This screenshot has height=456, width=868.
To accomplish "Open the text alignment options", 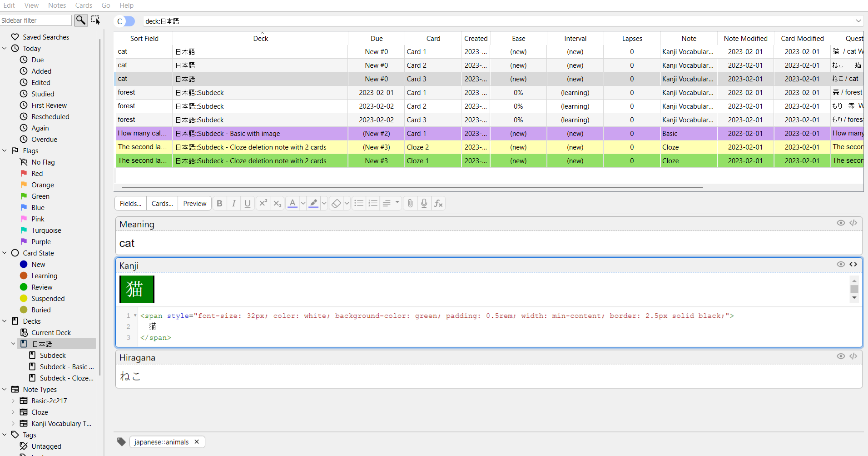I will [x=391, y=203].
